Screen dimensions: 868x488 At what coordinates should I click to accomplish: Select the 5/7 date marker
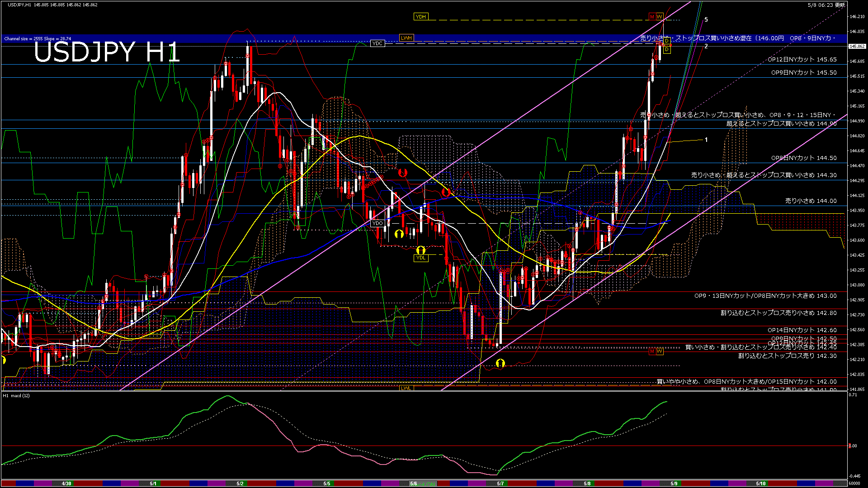[x=500, y=483]
